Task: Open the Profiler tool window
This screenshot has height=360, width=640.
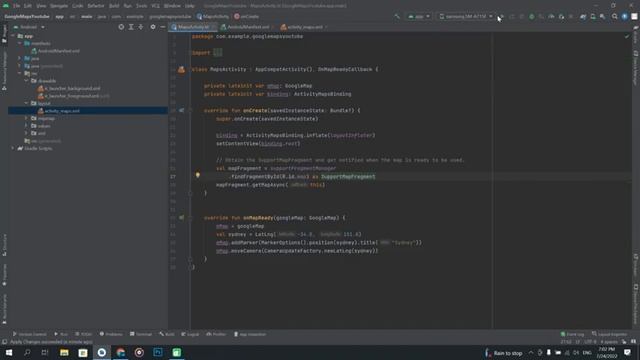Action: [216, 334]
